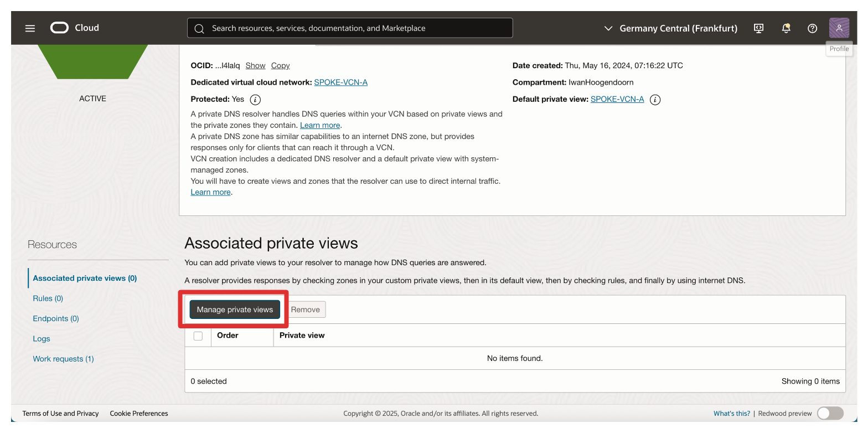
Task: Click info icon beside Default private view
Action: 655,100
